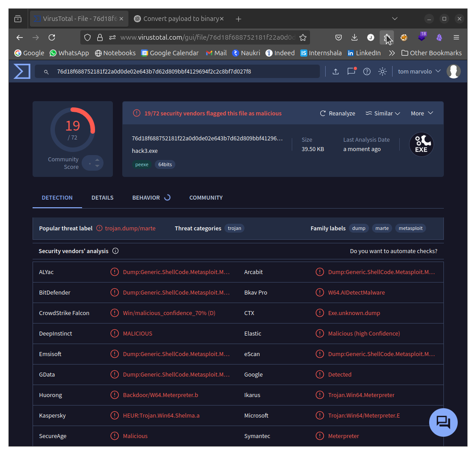The image size is (476, 455).
Task: Click the search magnifier icon
Action: tap(46, 72)
